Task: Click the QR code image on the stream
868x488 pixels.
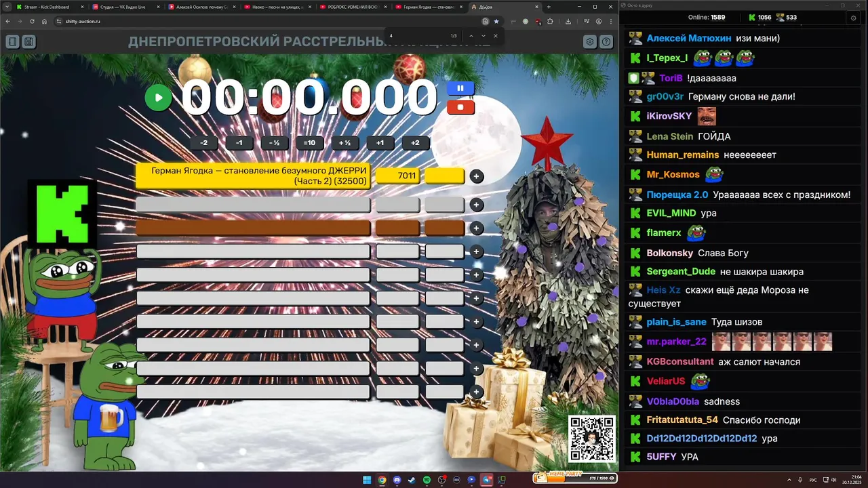Action: [592, 439]
